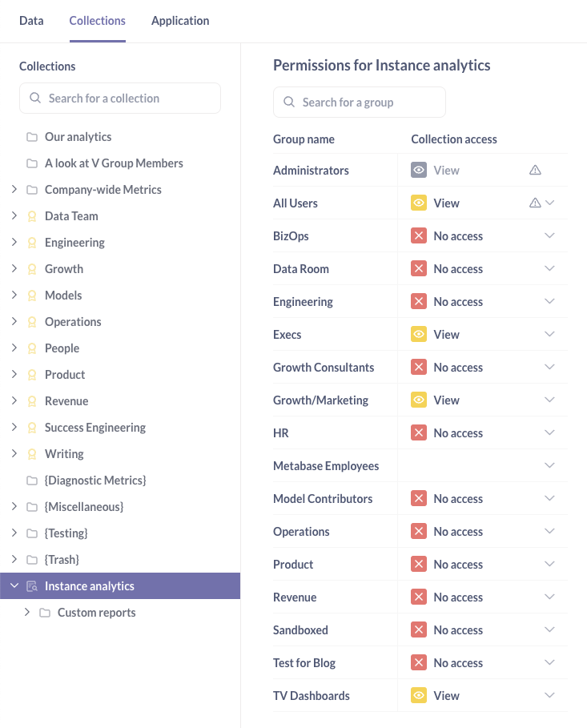Click the Metabase Employees group name
This screenshot has height=728, width=587.
pos(326,465)
